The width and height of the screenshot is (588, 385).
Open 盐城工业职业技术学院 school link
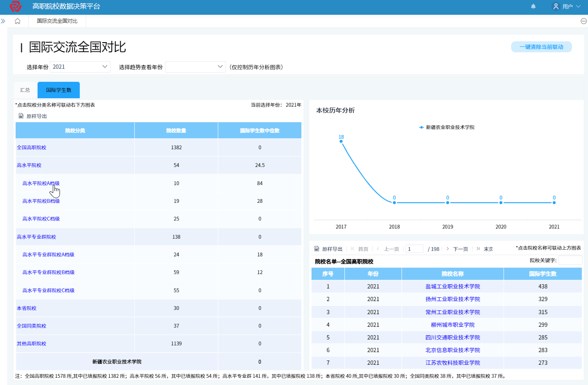click(x=453, y=286)
